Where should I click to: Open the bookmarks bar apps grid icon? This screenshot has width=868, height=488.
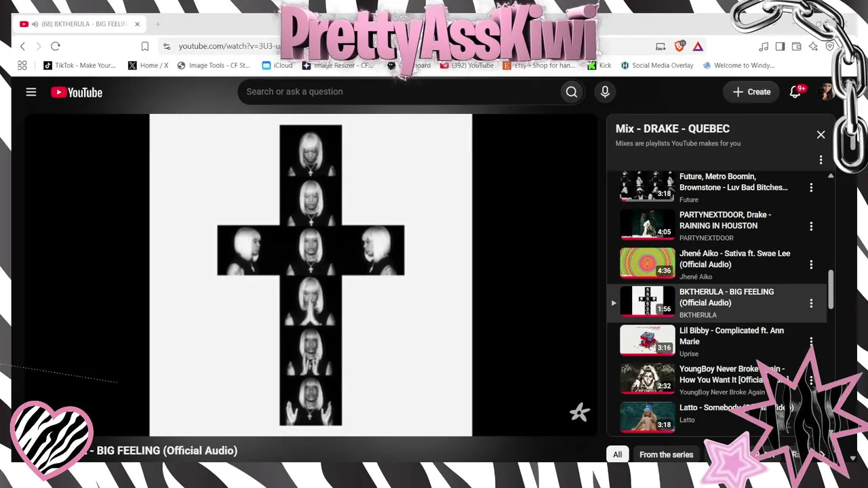click(x=22, y=66)
